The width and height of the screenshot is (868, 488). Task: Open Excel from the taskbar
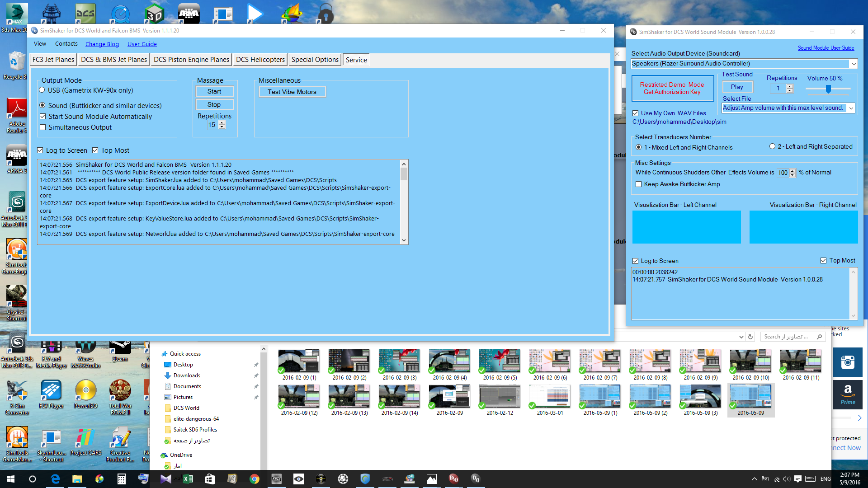188,479
